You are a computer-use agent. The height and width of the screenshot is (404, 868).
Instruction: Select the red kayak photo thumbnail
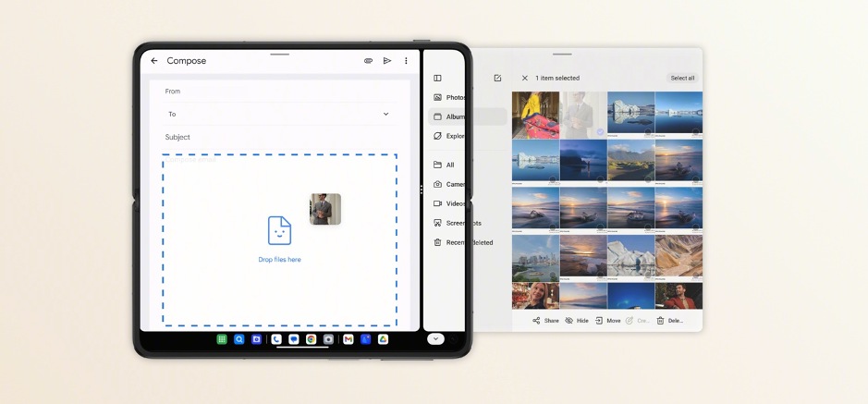[x=535, y=115]
